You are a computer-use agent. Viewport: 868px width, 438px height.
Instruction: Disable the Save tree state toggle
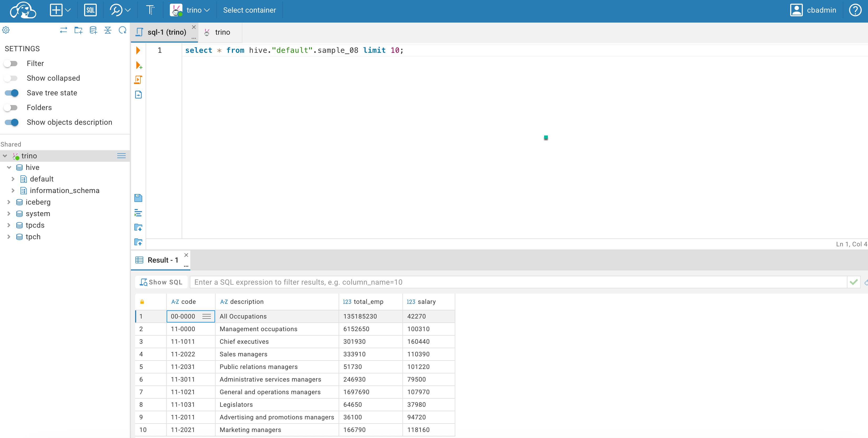(11, 93)
